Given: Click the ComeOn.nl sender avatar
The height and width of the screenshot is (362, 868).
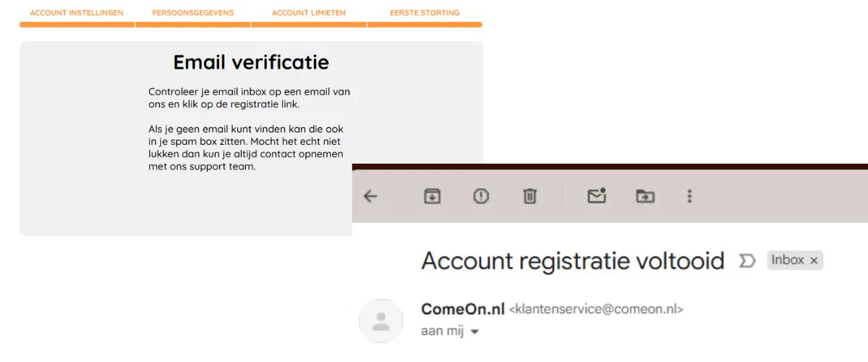Looking at the screenshot, I should 380,320.
